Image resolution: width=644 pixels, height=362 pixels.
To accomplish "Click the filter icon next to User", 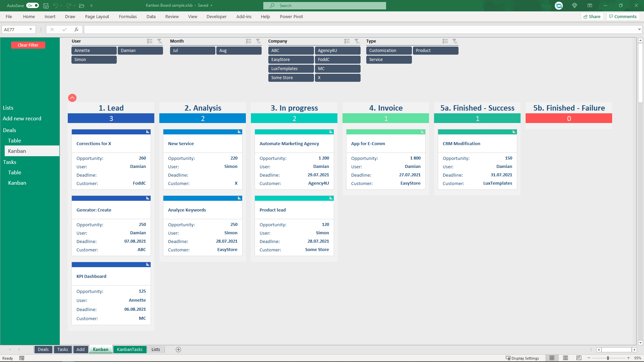I will [160, 41].
